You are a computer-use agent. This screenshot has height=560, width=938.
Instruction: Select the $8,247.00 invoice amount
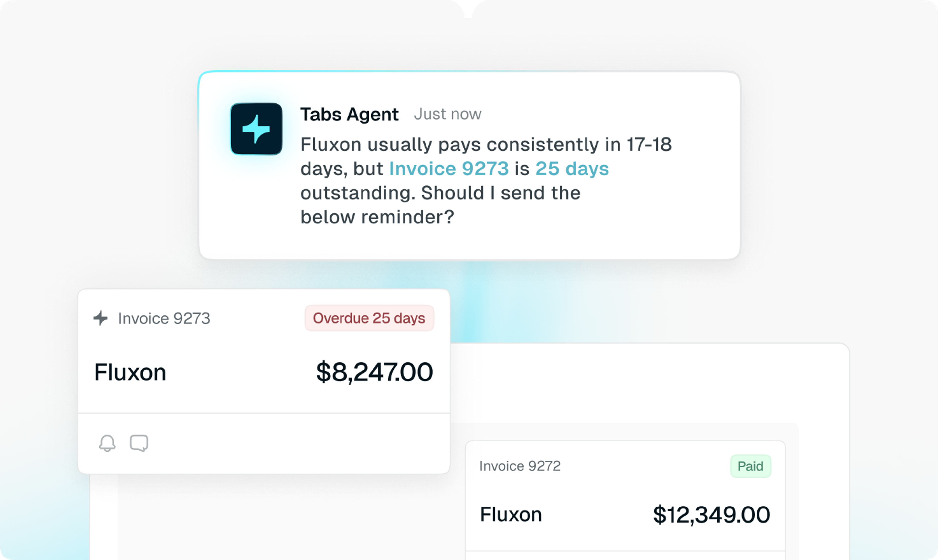(374, 372)
